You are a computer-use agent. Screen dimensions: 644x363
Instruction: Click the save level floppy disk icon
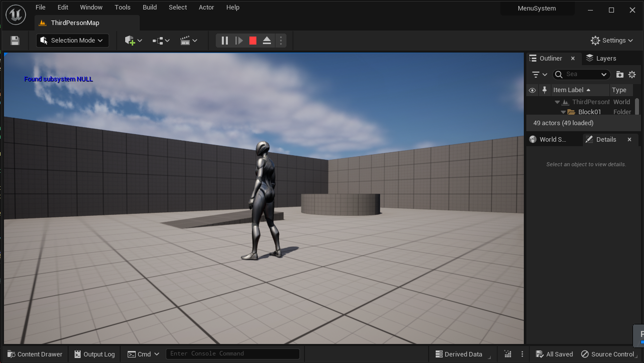[15, 41]
